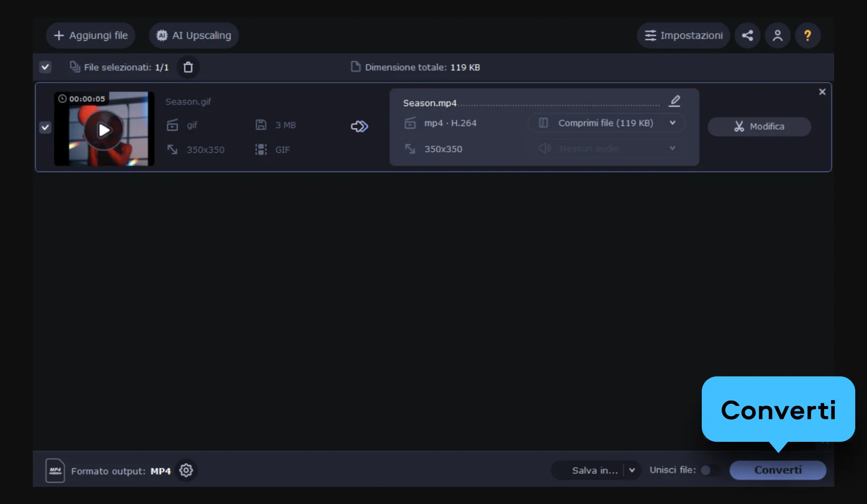Image resolution: width=867 pixels, height=504 pixels.
Task: Click the pencil icon to rename Season.mp4
Action: [x=675, y=101]
